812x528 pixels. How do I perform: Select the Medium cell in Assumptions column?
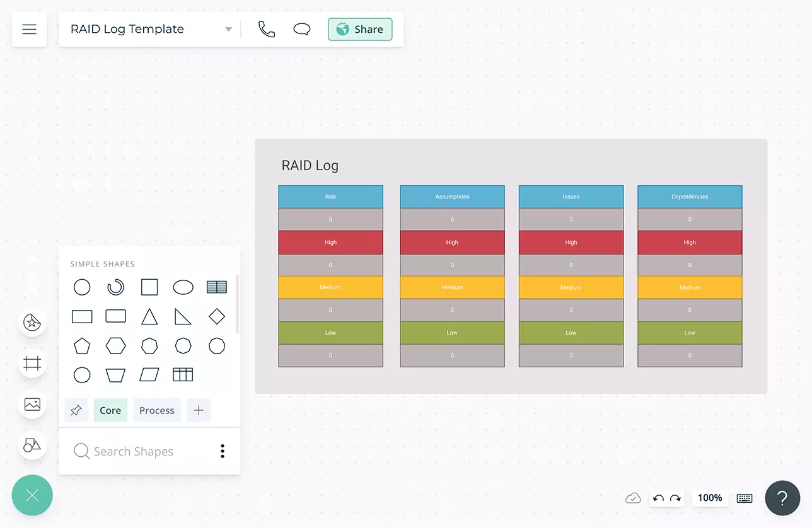[x=452, y=287]
